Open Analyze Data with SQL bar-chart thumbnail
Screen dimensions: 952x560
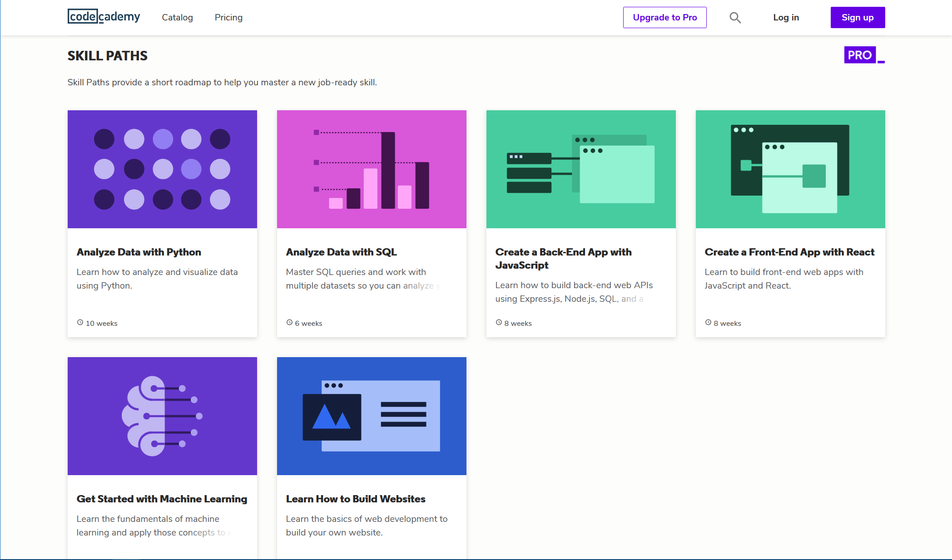tap(372, 169)
